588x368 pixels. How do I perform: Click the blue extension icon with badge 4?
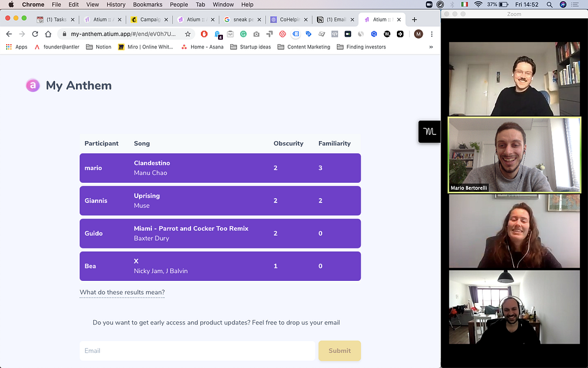[218, 34]
